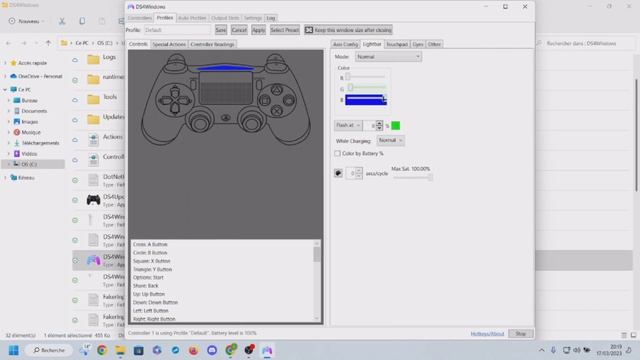The width and height of the screenshot is (640, 360).
Task: Select the gamepad DS4Updater file icon in Explorer
Action: 93,200
